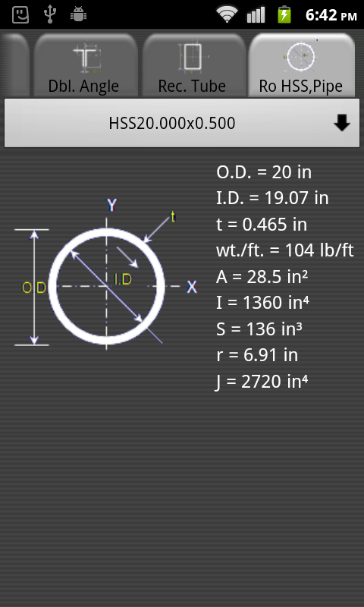
Task: Tap the cellular signal bars icon
Action: pos(256,14)
